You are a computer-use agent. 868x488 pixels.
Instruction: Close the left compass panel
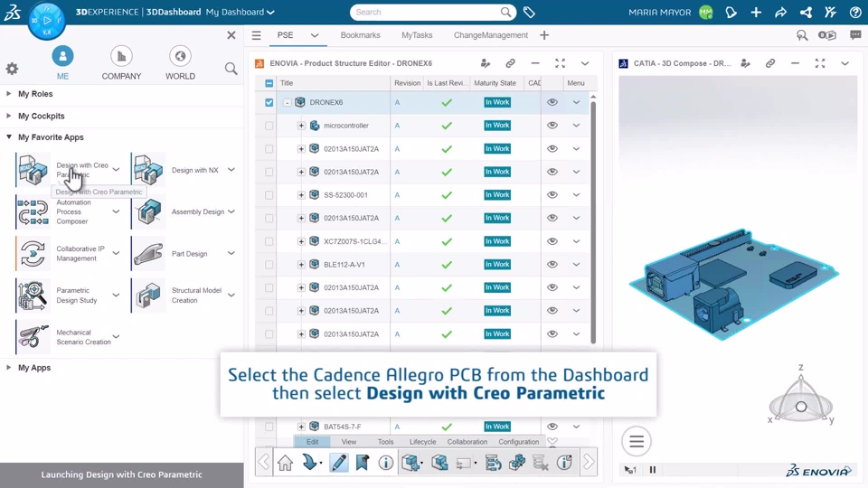[231, 35]
